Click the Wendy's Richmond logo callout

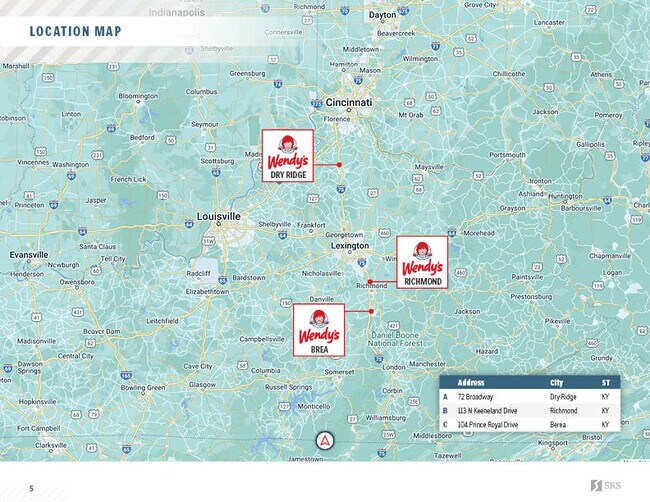click(422, 263)
